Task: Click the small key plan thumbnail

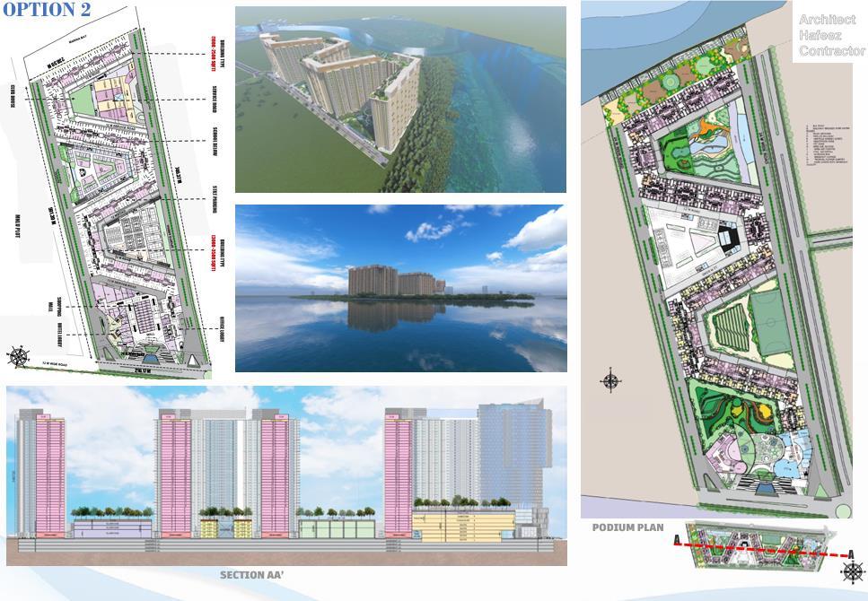Action: 759,545
